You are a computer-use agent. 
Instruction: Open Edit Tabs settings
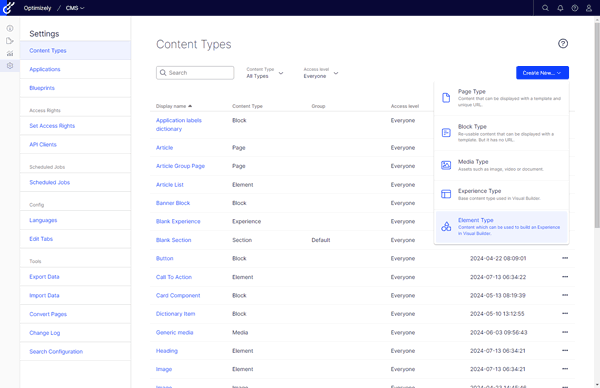click(75, 239)
